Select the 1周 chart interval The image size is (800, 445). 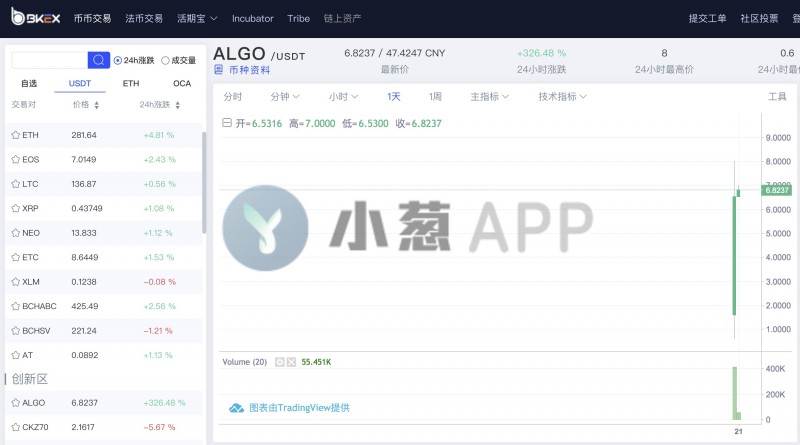pos(435,96)
